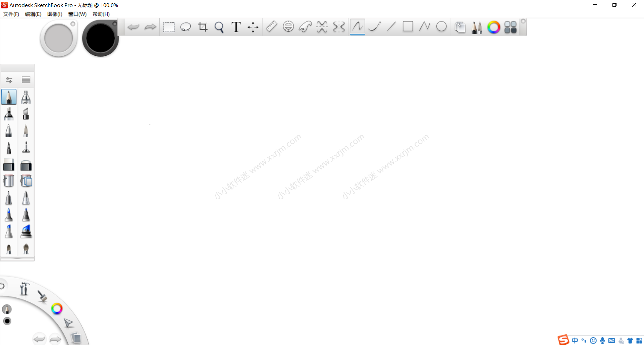Click the Redo arrow in the top toolbar

(x=150, y=27)
